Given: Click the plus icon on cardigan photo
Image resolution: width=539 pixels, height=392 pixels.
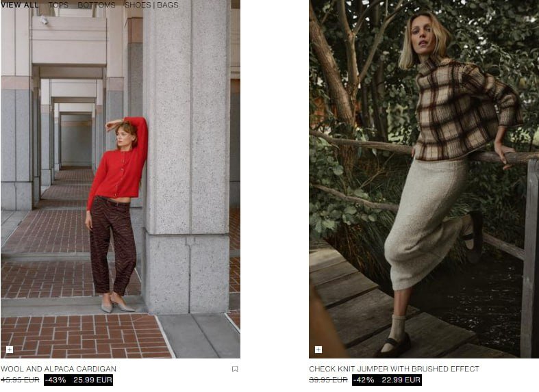Looking at the screenshot, I should tap(10, 350).
